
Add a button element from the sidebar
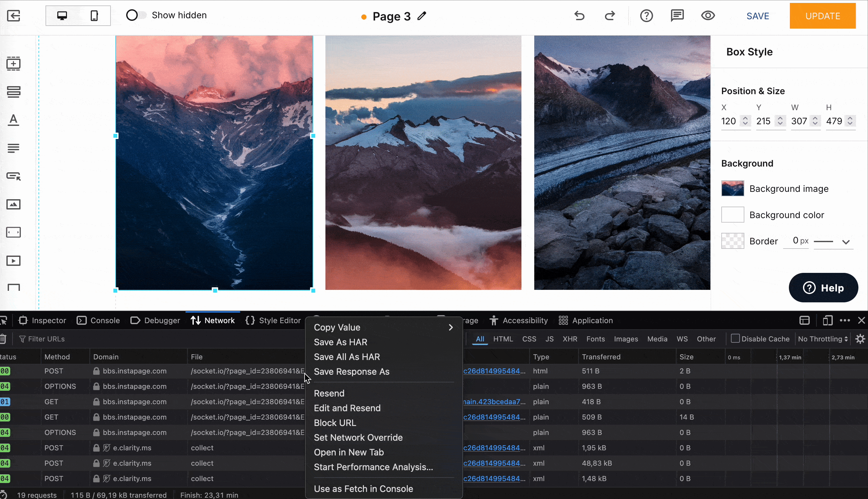[x=14, y=176]
